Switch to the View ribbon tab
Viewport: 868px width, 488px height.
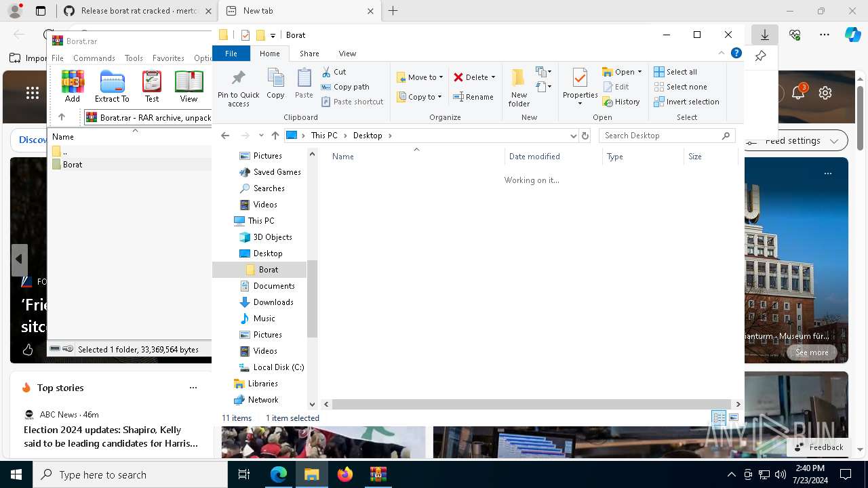tap(347, 54)
